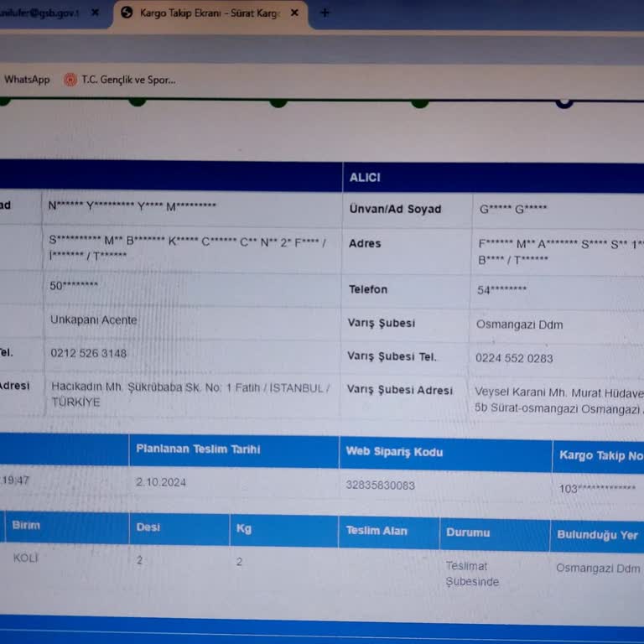Viewport: 644px width, 644px height.
Task: Click the Varış Şubesi Adresi label
Action: pos(400,390)
